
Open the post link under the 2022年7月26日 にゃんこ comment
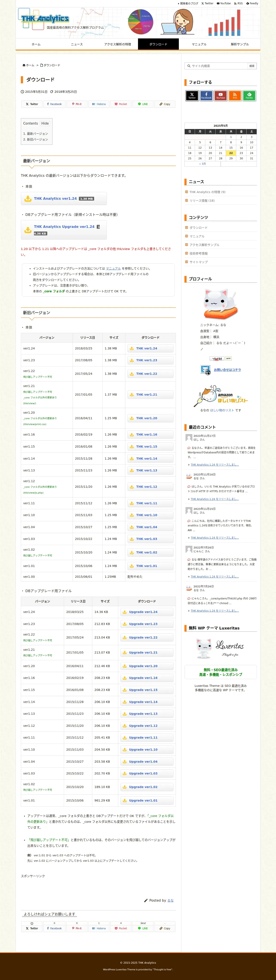click(x=215, y=577)
